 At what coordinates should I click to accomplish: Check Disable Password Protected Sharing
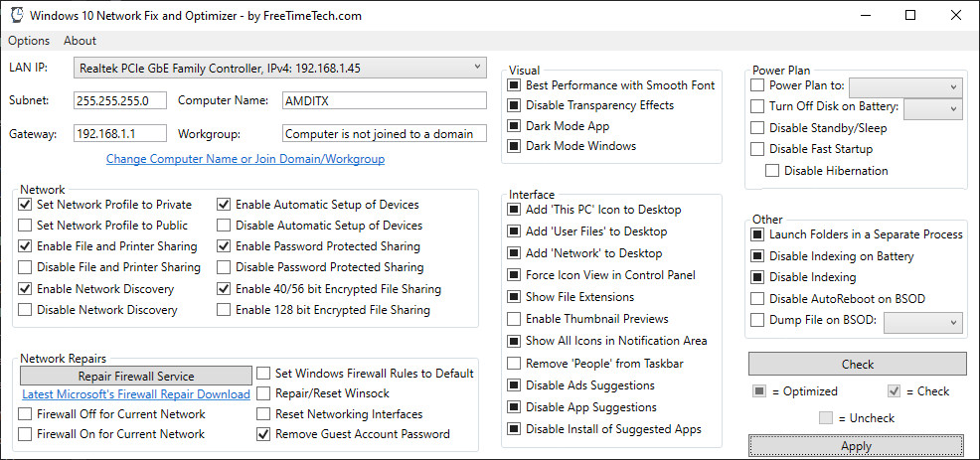[x=224, y=267]
